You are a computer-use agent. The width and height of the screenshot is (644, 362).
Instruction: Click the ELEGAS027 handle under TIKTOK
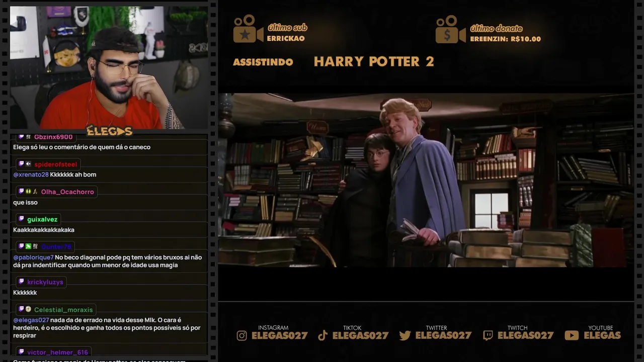pyautogui.click(x=360, y=335)
